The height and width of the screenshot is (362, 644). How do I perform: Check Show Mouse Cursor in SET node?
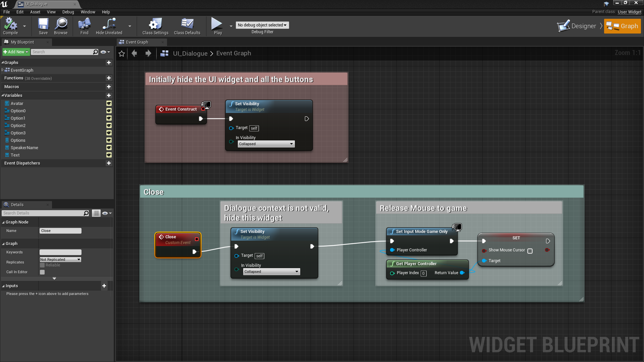[x=530, y=251]
